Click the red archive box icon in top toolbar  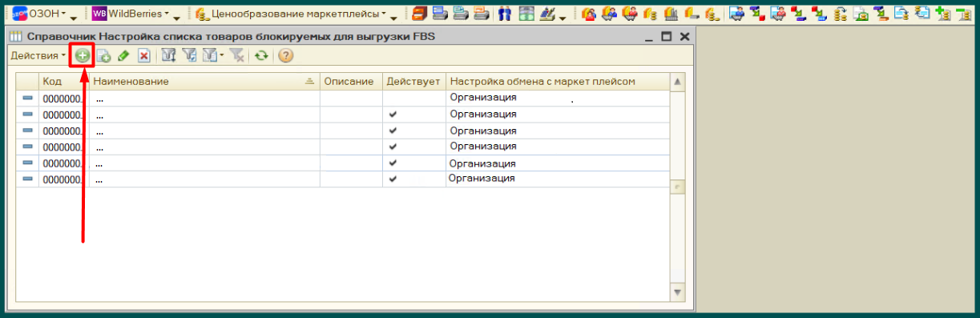coord(419,14)
